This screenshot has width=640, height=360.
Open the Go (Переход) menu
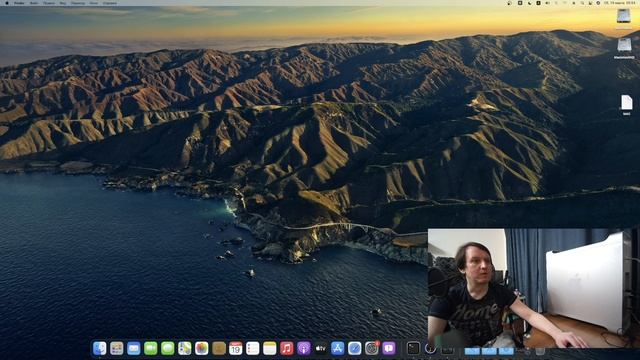78,3
